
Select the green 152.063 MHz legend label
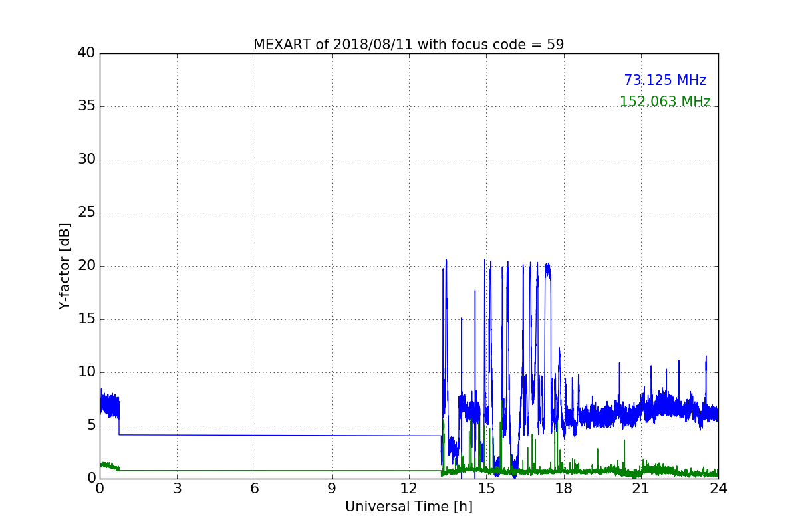665,102
